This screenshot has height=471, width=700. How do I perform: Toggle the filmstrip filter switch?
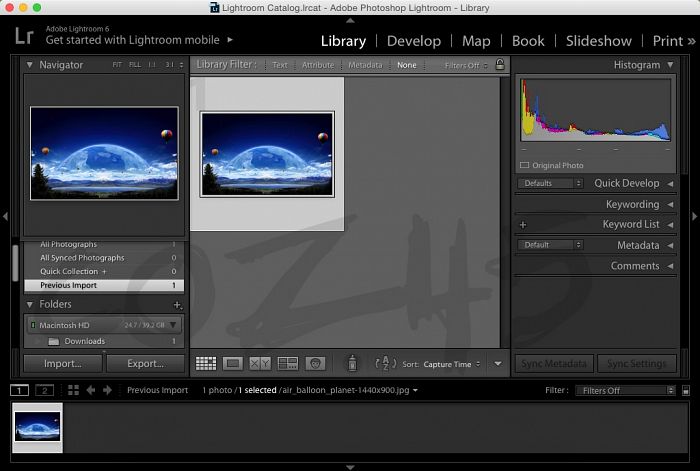(685, 390)
